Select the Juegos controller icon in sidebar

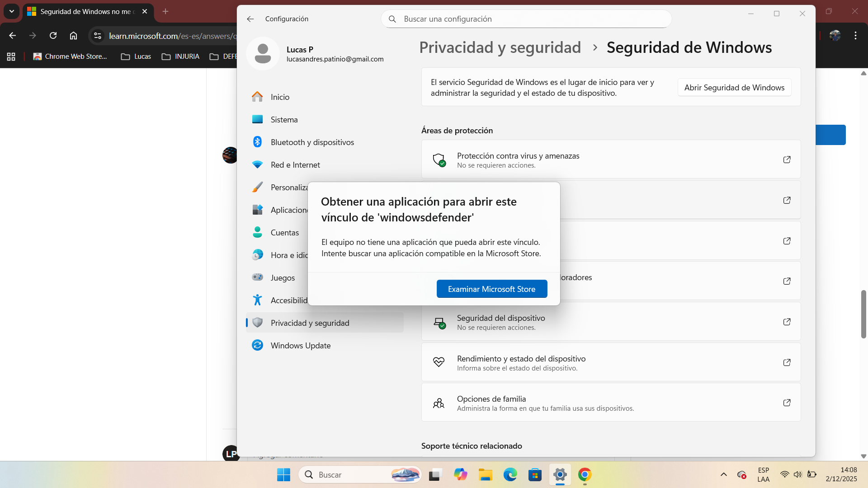(x=257, y=277)
